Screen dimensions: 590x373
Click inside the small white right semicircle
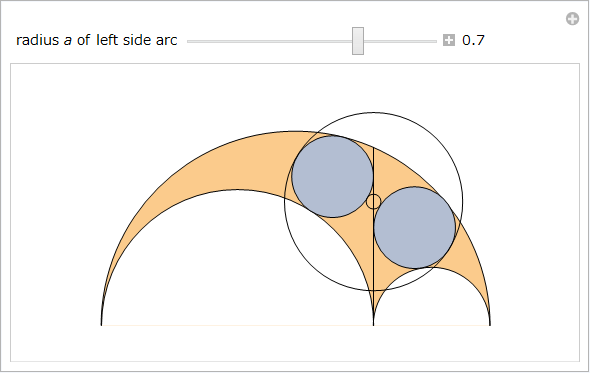[432, 301]
